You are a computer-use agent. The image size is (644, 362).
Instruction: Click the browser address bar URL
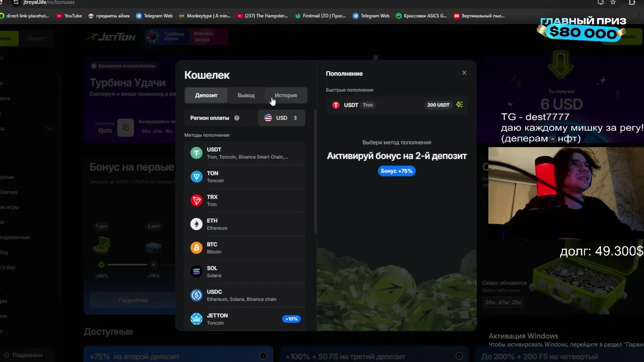(49, 3)
